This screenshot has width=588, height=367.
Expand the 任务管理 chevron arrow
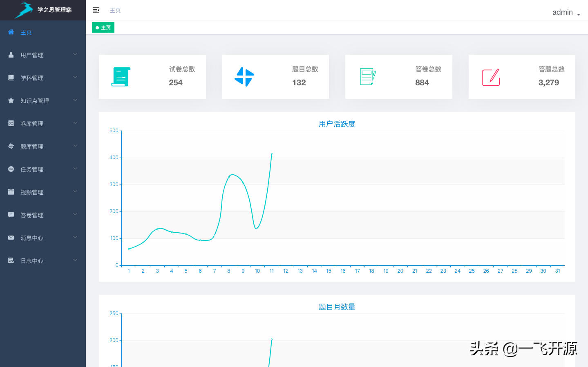[75, 169]
